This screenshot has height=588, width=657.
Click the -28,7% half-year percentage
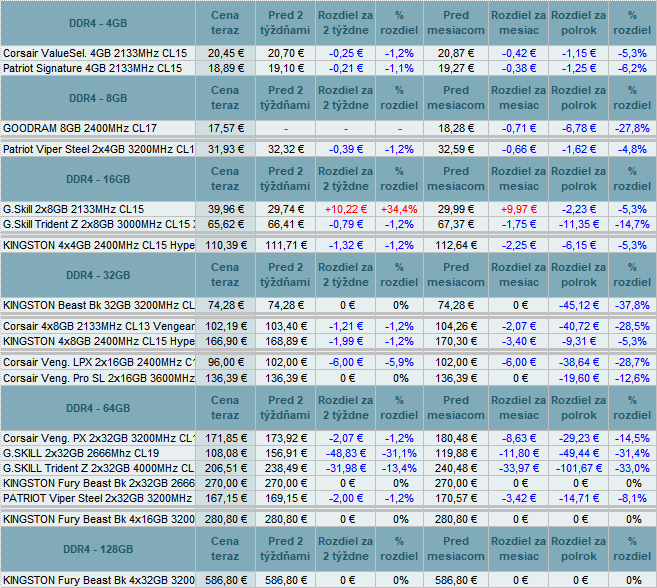pos(632,362)
